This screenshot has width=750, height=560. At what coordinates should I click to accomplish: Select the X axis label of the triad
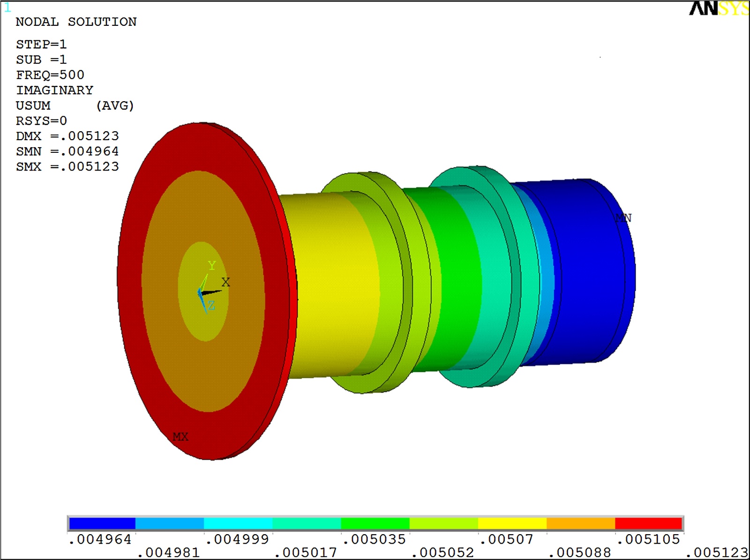coord(225,282)
